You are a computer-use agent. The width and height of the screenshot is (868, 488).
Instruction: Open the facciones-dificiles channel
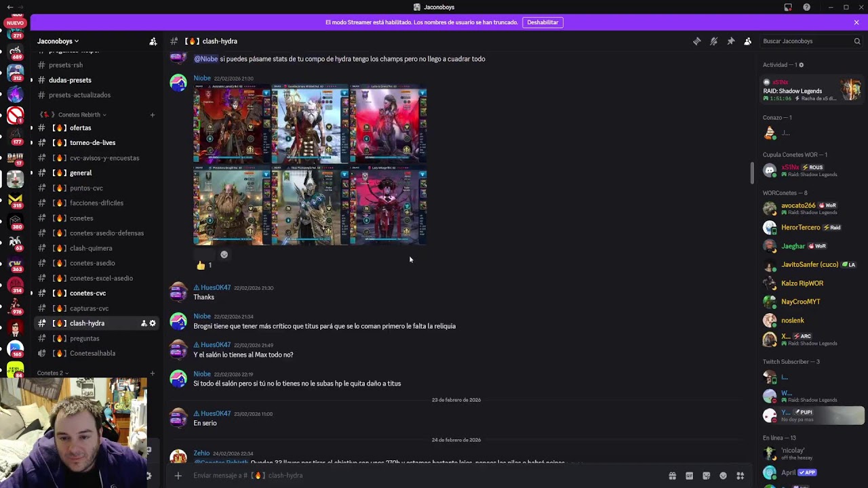(95, 203)
